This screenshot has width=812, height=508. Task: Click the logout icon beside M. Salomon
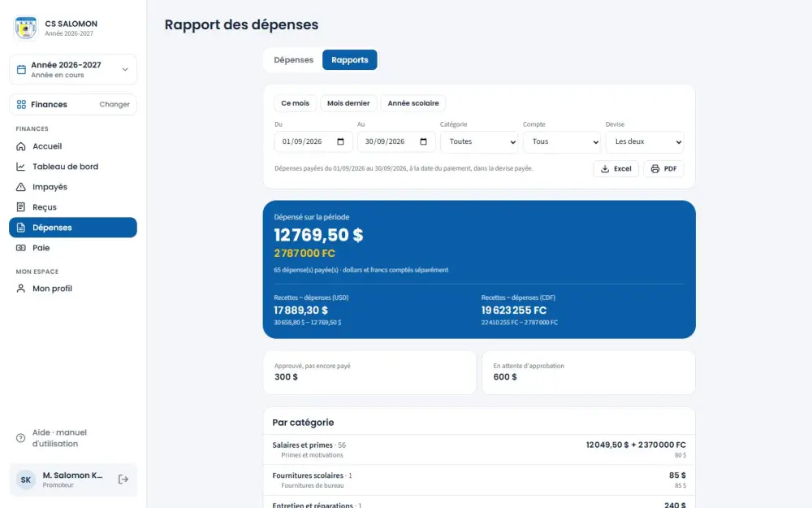[123, 479]
